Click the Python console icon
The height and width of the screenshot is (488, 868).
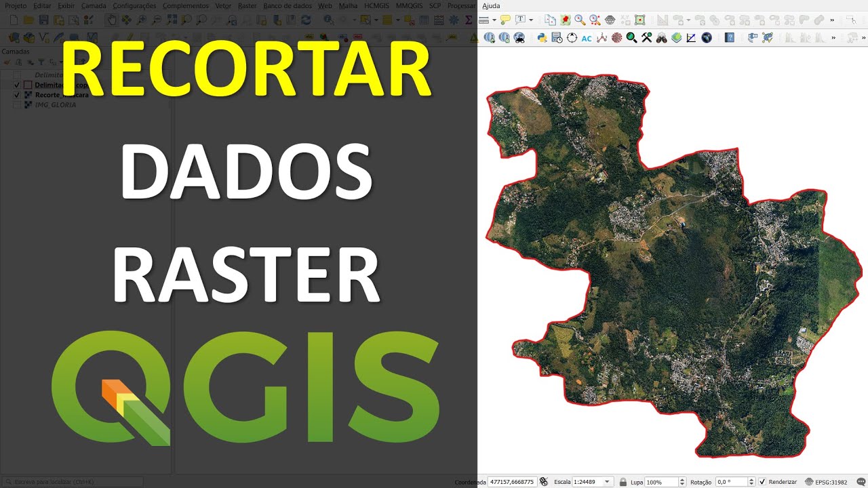[x=542, y=38]
